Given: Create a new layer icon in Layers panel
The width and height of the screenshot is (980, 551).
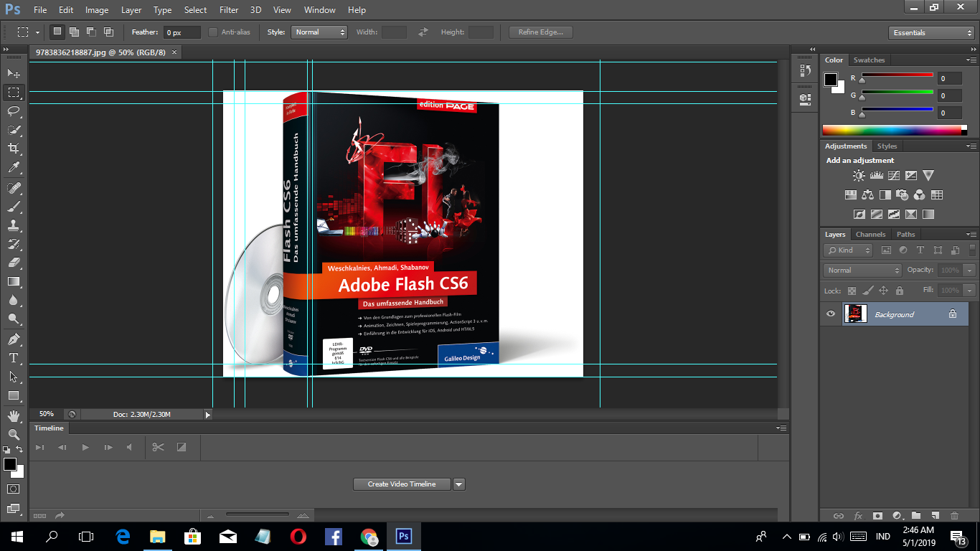Looking at the screenshot, I should point(935,515).
